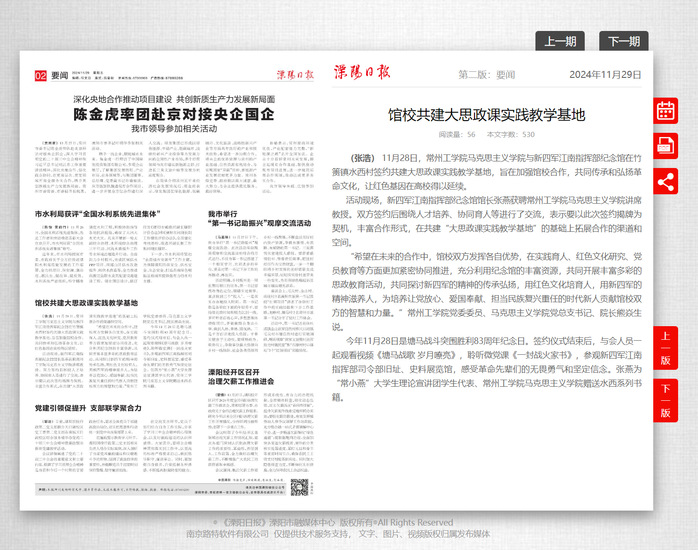Click subheading 我市领导参加相关活动
This screenshot has height=550, width=698.
174,129
